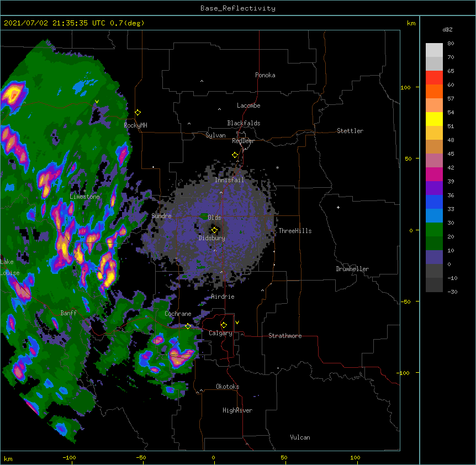Click the Didsbury city label
The image size is (476, 465).
(212, 238)
